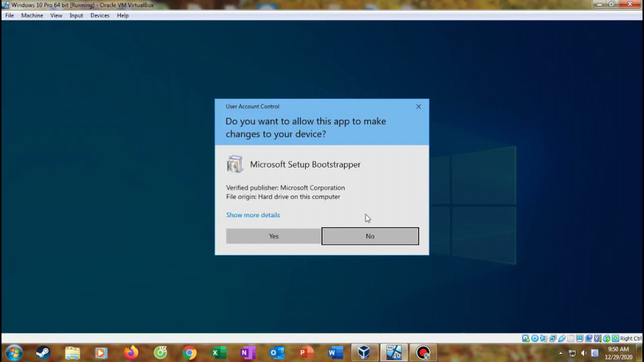The height and width of the screenshot is (362, 644).
Task: Open PowerPoint from the taskbar
Action: tap(307, 353)
